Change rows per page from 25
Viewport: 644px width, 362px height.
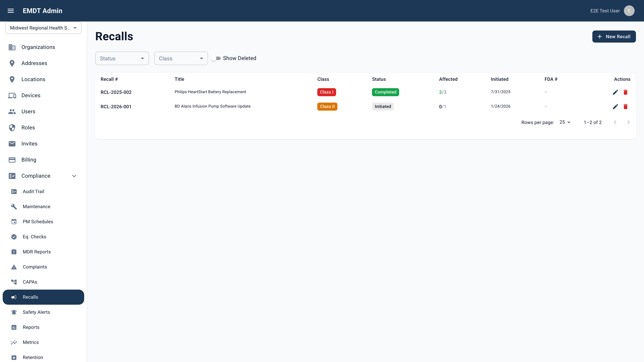coord(565,122)
